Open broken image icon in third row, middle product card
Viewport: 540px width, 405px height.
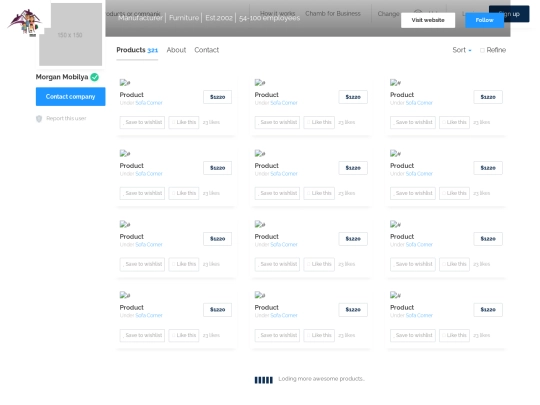point(260,224)
